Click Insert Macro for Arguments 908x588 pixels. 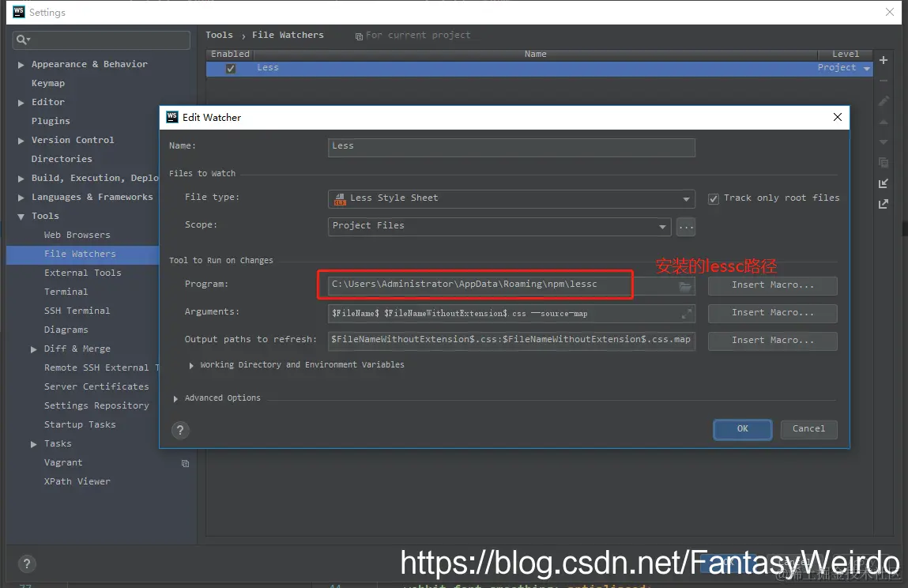773,314
